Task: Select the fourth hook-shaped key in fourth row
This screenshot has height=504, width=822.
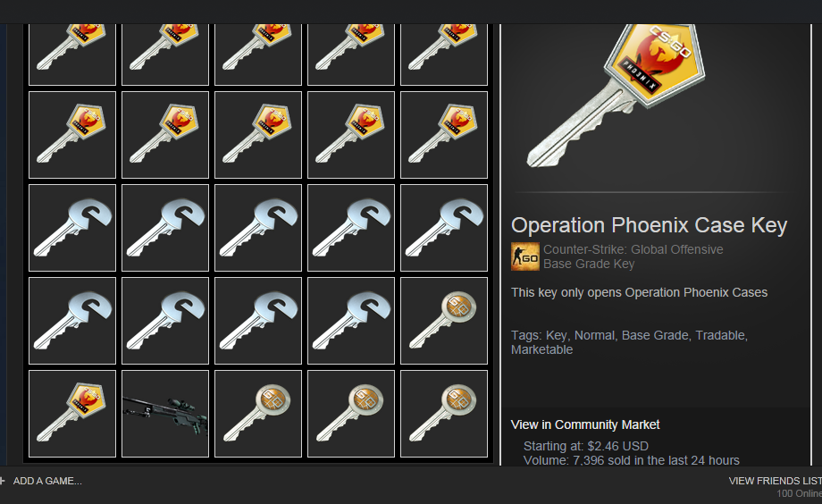Action: 351,321
